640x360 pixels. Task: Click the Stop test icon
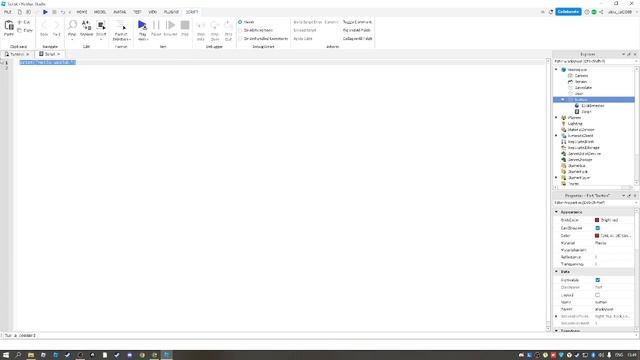pos(185,25)
